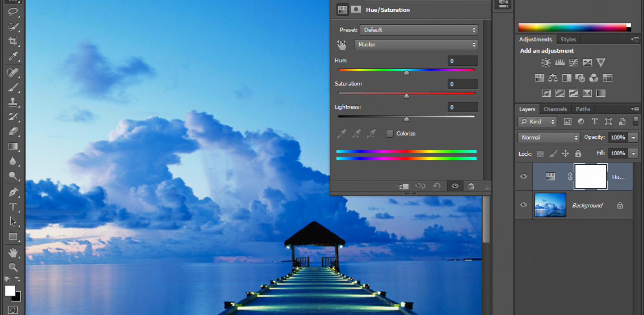Open the Styles tab
The width and height of the screenshot is (644, 315).
(x=568, y=39)
